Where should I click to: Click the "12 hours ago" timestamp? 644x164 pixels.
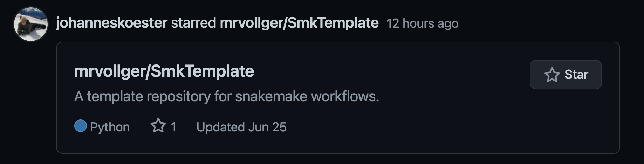tap(422, 23)
